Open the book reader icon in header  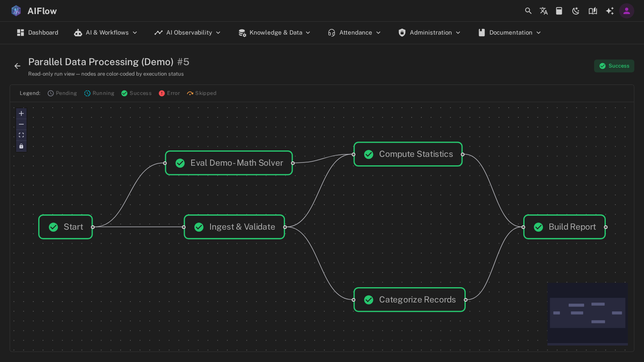coord(593,11)
